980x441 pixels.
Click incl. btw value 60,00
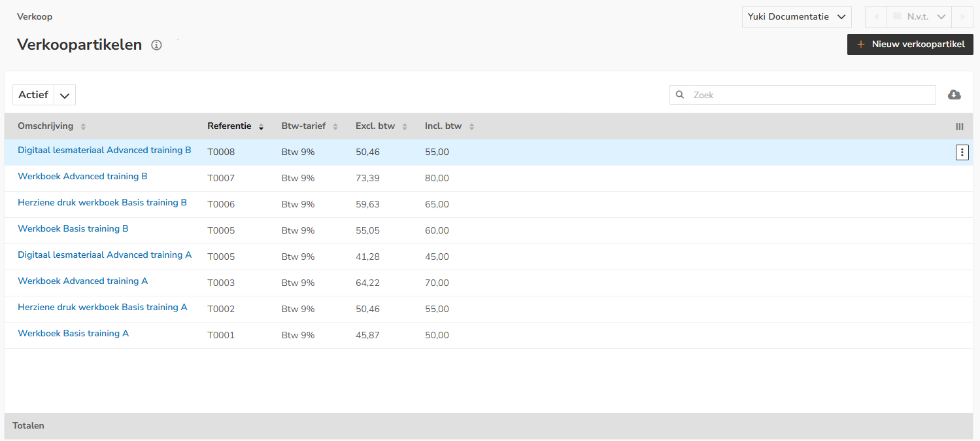coord(437,231)
